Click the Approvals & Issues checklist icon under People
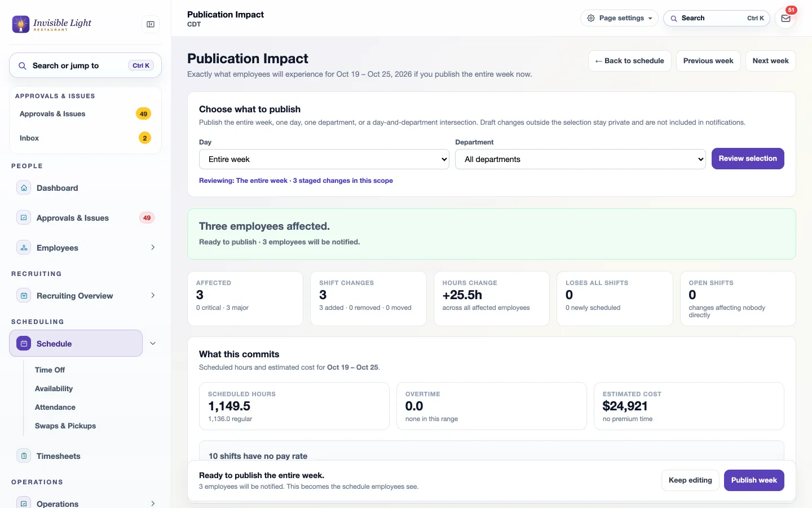The height and width of the screenshot is (508, 812). [x=24, y=218]
